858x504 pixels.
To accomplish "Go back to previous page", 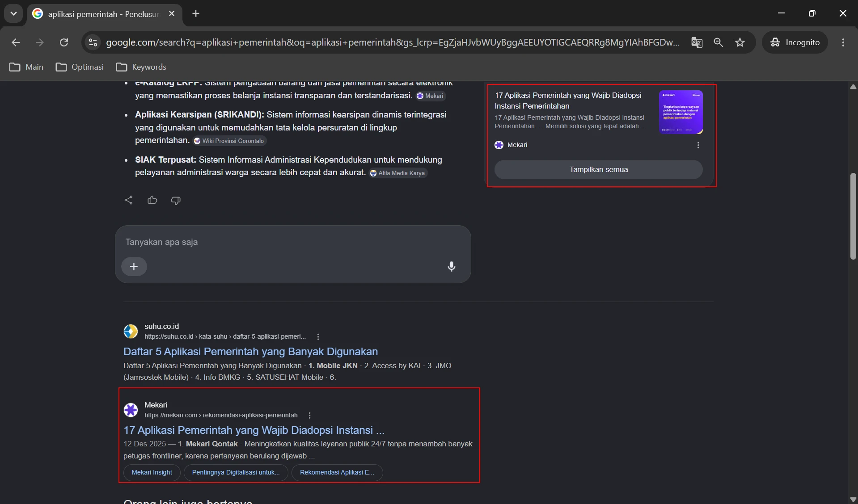I will tap(16, 42).
